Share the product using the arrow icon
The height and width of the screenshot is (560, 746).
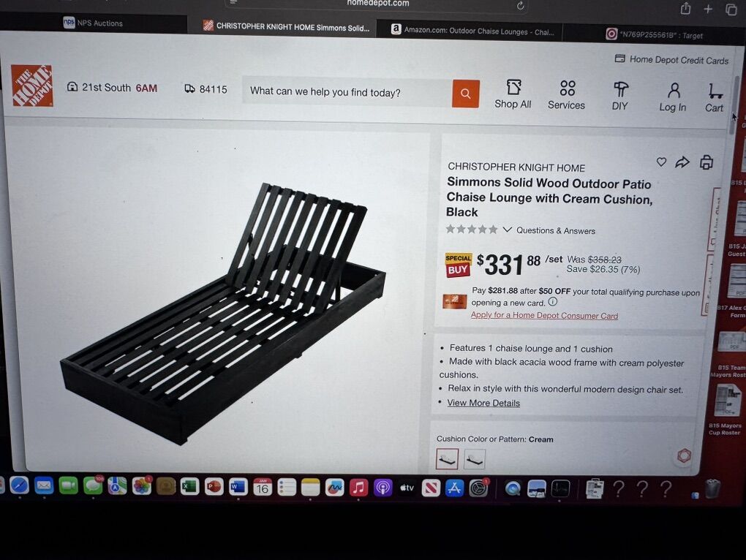pos(682,162)
